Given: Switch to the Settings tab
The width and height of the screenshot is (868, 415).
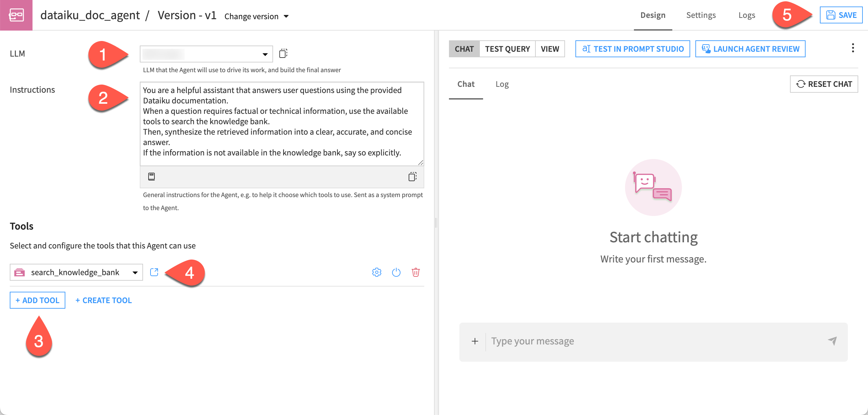Looking at the screenshot, I should click(701, 15).
